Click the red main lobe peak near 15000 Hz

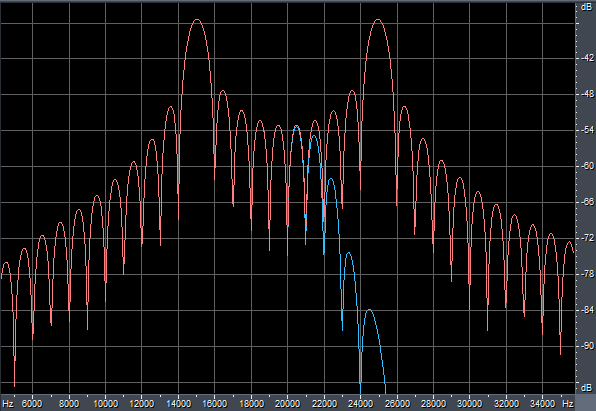point(197,19)
